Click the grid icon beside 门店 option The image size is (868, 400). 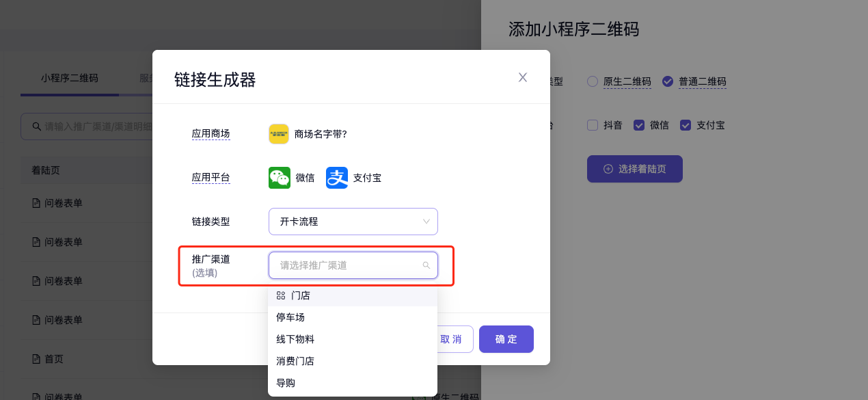[x=281, y=295]
